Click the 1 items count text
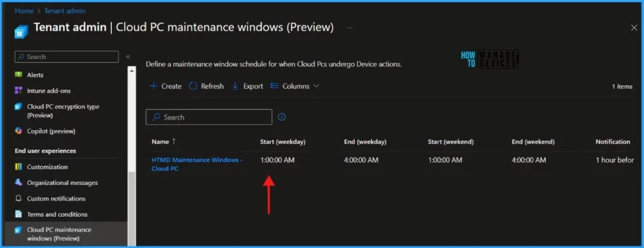Screen dimensions: 644x248 click(622, 87)
